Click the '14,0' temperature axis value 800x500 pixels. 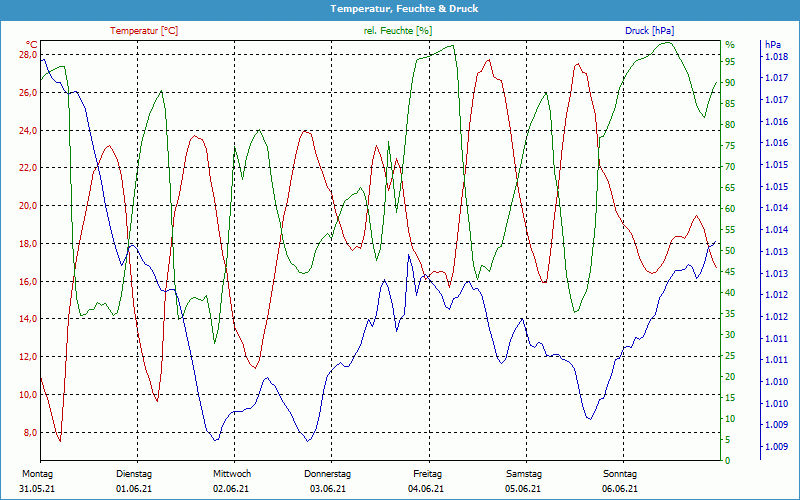coord(28,319)
